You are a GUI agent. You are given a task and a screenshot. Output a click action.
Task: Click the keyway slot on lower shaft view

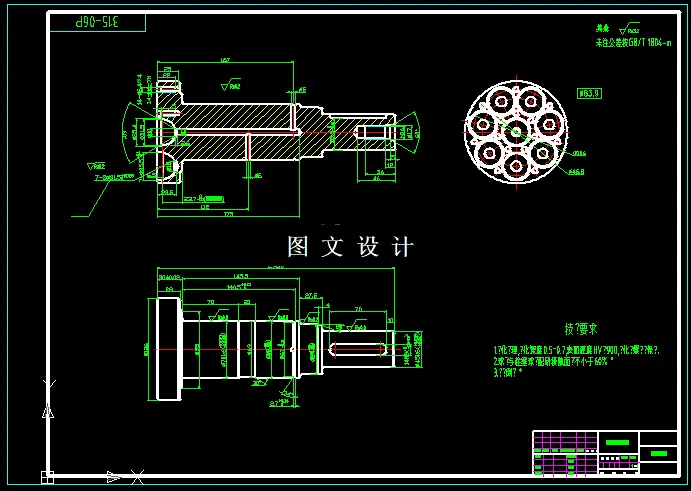point(358,349)
